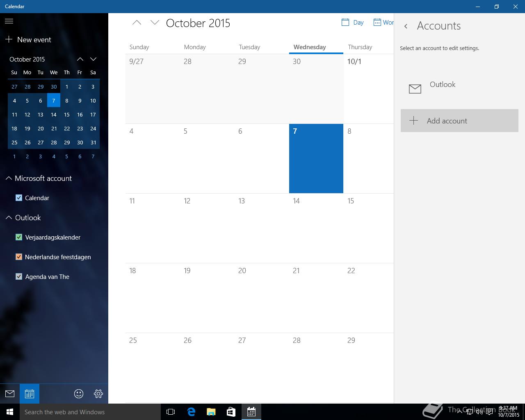Switch to the Mail app icon
Viewport: 525px width, 420px height.
(x=10, y=394)
